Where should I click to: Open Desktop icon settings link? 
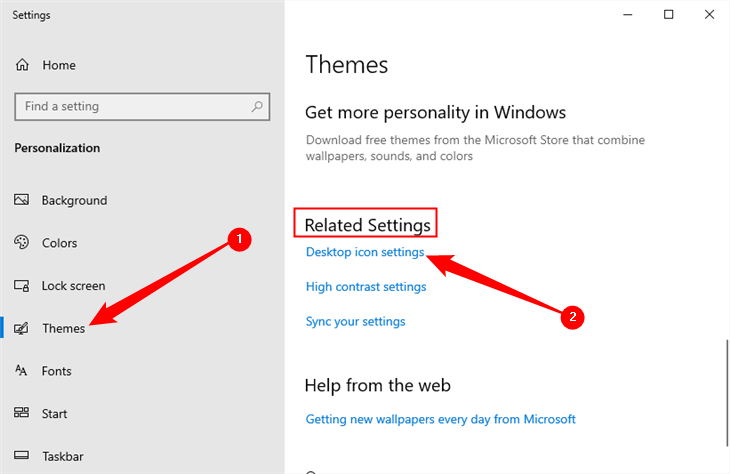365,252
